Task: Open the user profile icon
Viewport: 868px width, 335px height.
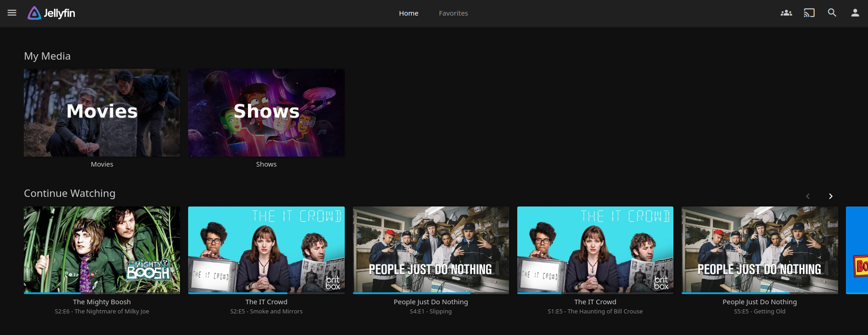Action: point(855,13)
